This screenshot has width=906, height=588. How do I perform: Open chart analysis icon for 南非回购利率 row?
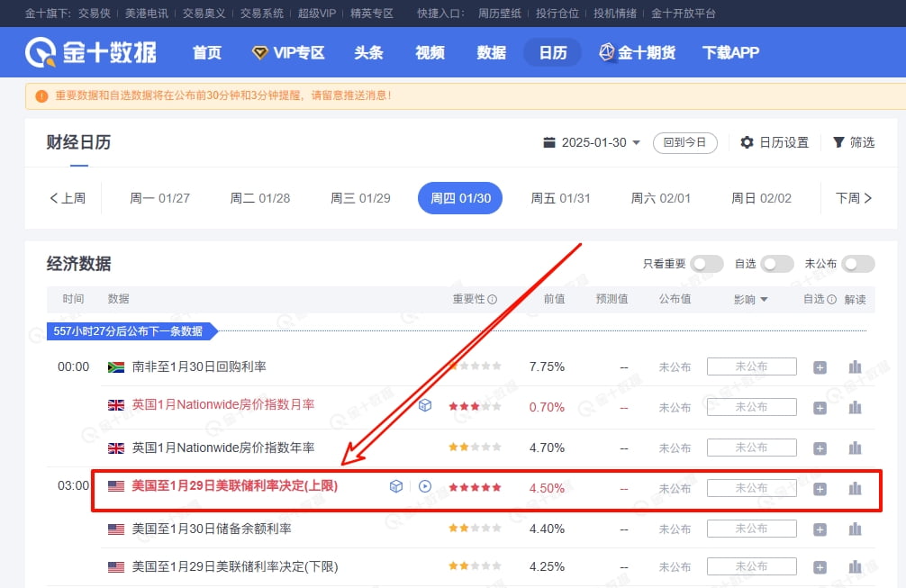pyautogui.click(x=854, y=366)
